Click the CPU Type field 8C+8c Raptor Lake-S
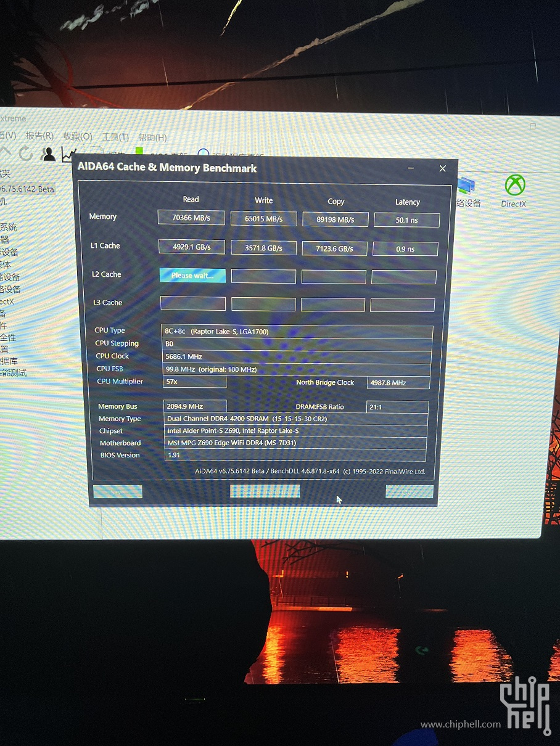Image resolution: width=560 pixels, height=746 pixels. (297, 332)
